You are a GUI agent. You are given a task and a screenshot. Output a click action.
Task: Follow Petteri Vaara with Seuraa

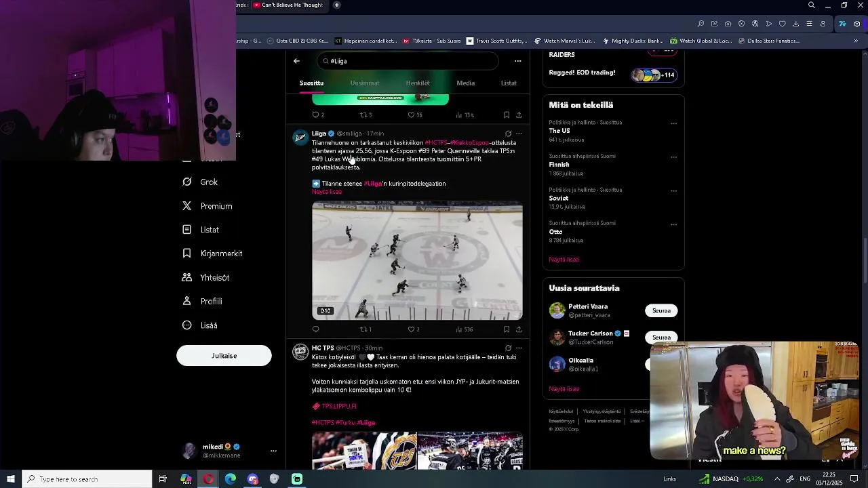tap(661, 310)
